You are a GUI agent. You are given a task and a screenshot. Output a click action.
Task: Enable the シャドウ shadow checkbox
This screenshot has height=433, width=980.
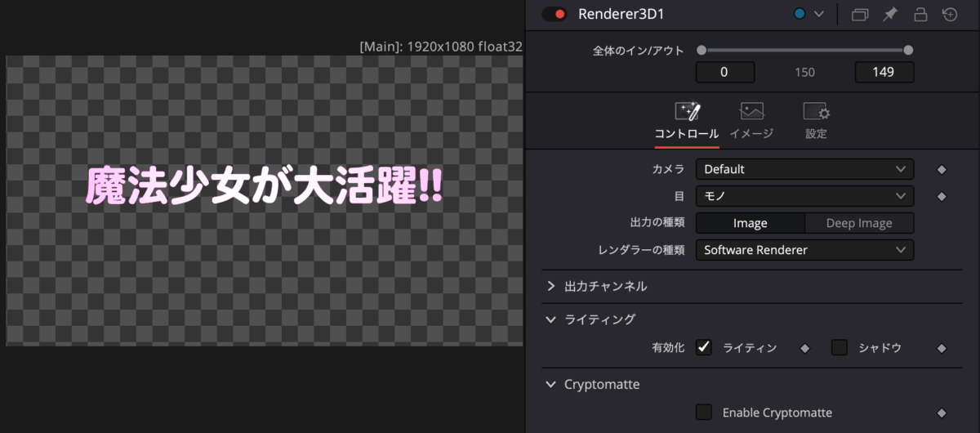point(840,347)
